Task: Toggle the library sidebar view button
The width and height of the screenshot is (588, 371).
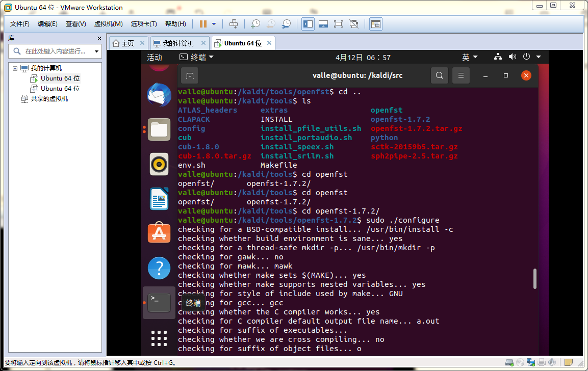Action: (308, 24)
